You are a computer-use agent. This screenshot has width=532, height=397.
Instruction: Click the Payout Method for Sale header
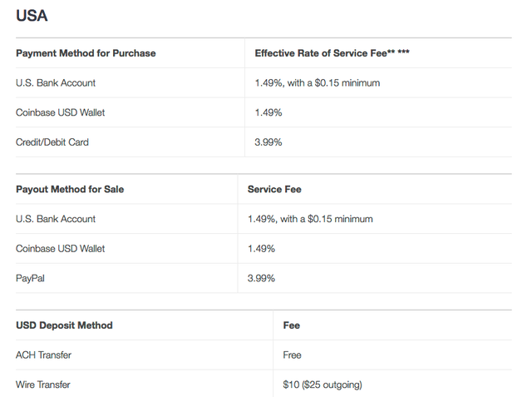coord(70,189)
